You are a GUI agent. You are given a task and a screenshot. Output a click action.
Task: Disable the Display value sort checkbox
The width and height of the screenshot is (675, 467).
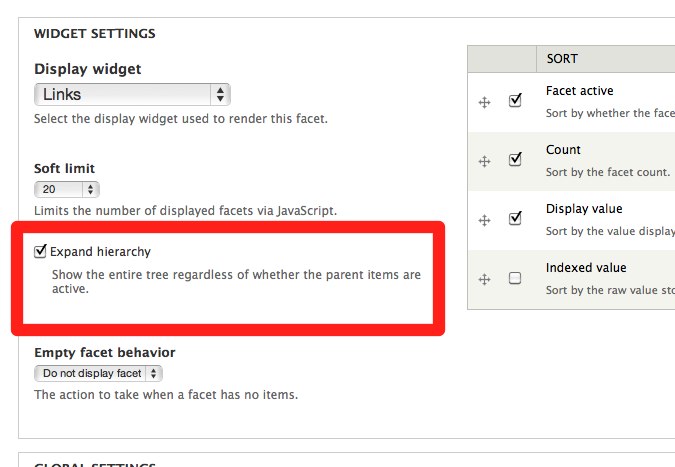[x=515, y=219]
